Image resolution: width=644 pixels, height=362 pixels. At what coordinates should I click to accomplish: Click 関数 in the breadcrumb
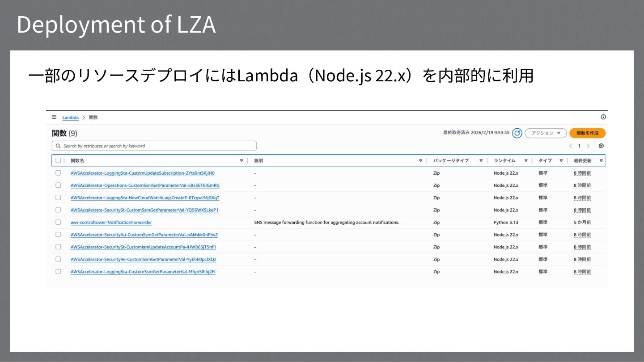pyautogui.click(x=93, y=118)
